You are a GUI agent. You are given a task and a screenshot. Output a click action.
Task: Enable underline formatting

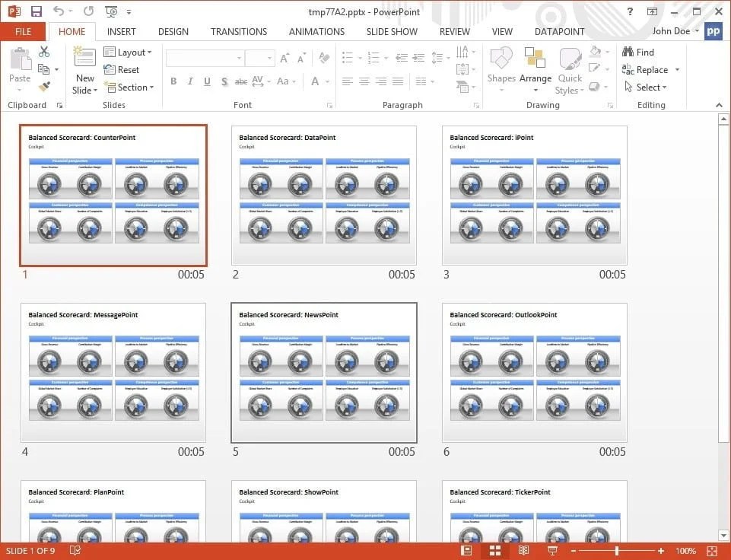pyautogui.click(x=207, y=81)
